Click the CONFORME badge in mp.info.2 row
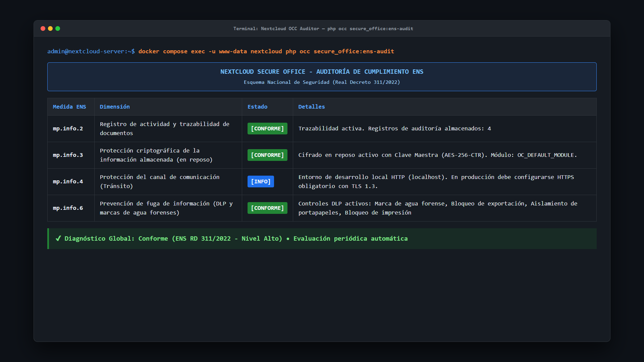The width and height of the screenshot is (644, 362). coord(267,129)
